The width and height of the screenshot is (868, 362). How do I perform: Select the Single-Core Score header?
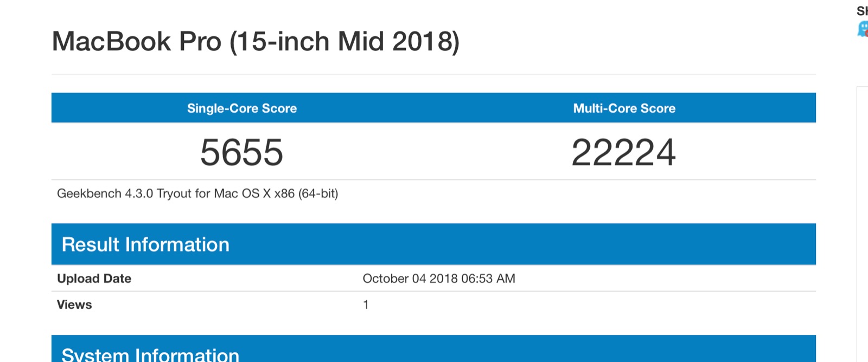point(242,108)
